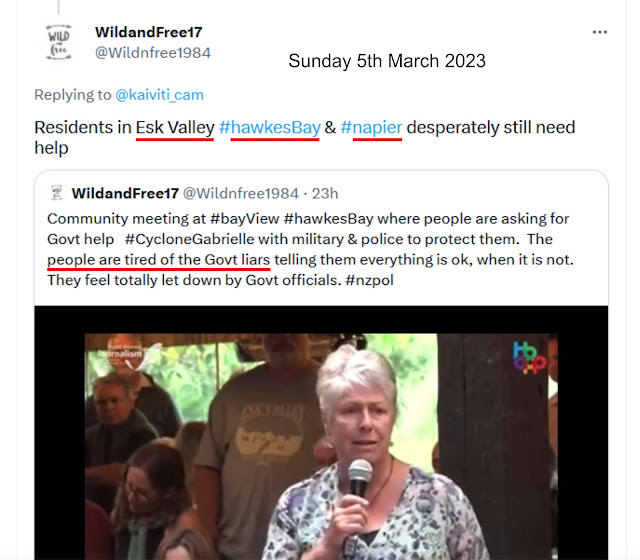640x560 pixels.
Task: Open the WildandFree17 profile avatar
Action: 59,42
